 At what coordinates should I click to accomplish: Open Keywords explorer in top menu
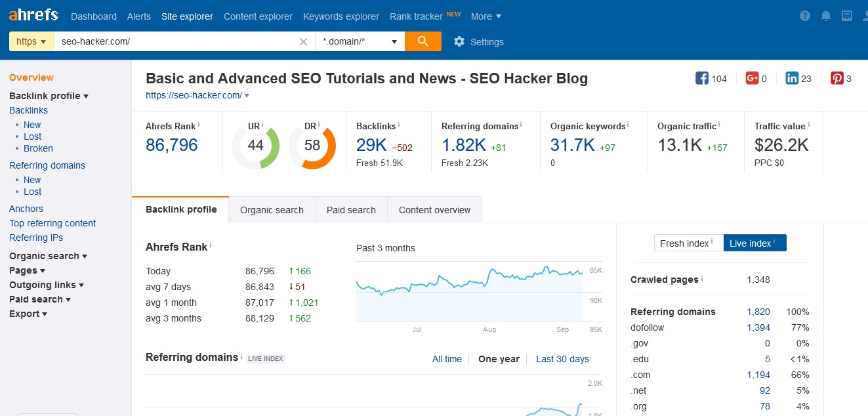pyautogui.click(x=341, y=16)
